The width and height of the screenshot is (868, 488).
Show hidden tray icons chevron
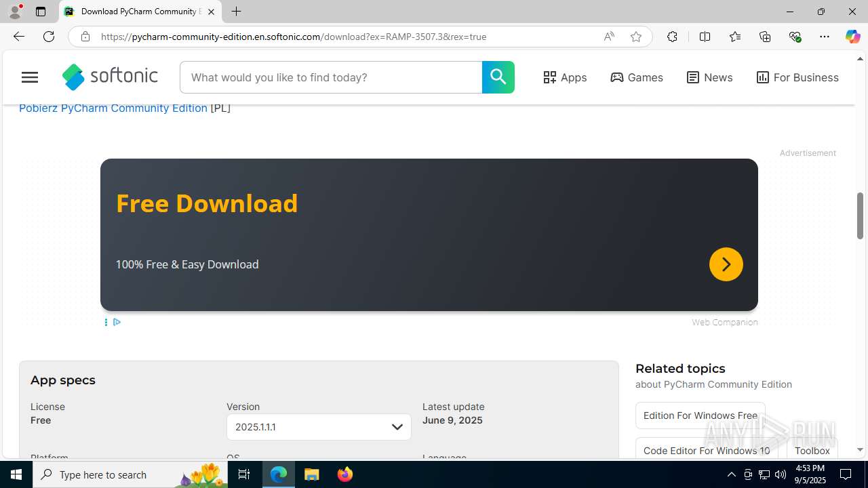(x=731, y=474)
